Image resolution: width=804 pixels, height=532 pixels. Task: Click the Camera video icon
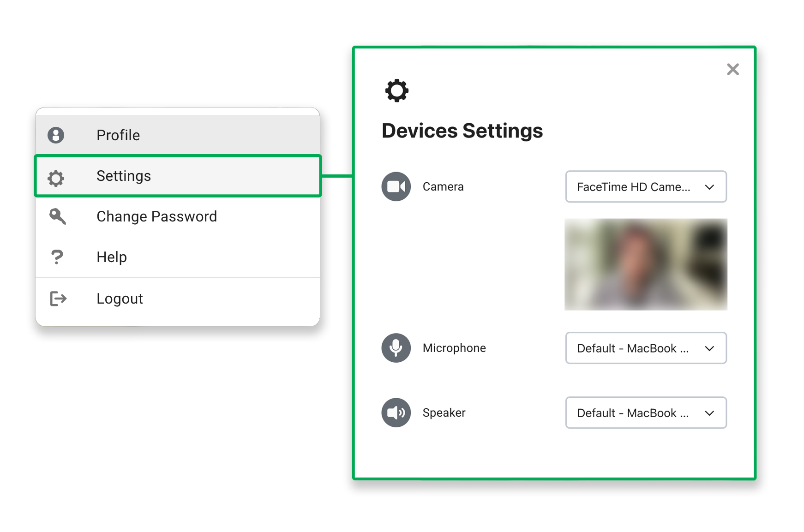396,186
